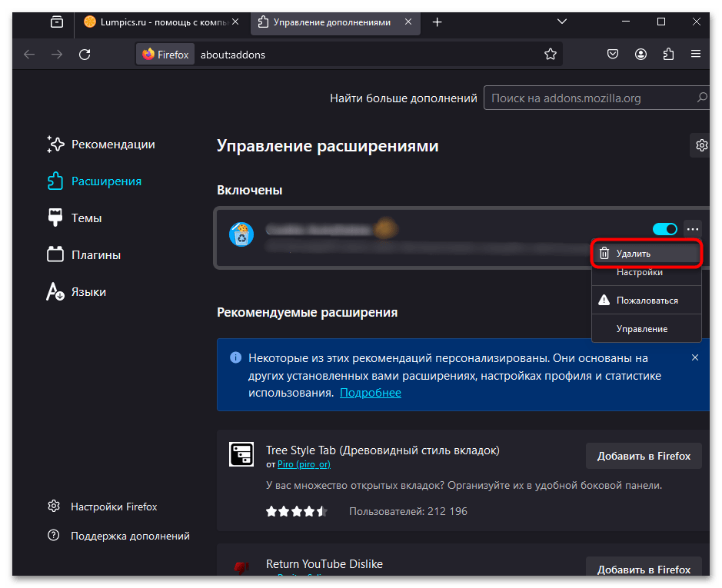Viewport: 722px width, 588px height.
Task: Choose Удалить in the context menu
Action: [x=647, y=253]
